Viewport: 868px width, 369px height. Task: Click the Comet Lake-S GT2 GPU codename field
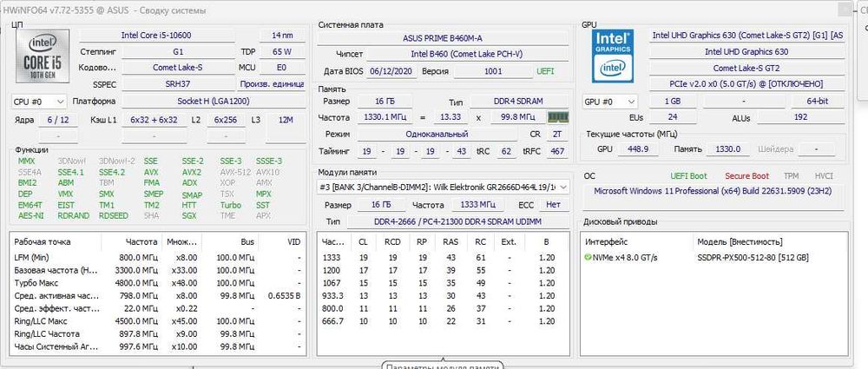(746, 68)
